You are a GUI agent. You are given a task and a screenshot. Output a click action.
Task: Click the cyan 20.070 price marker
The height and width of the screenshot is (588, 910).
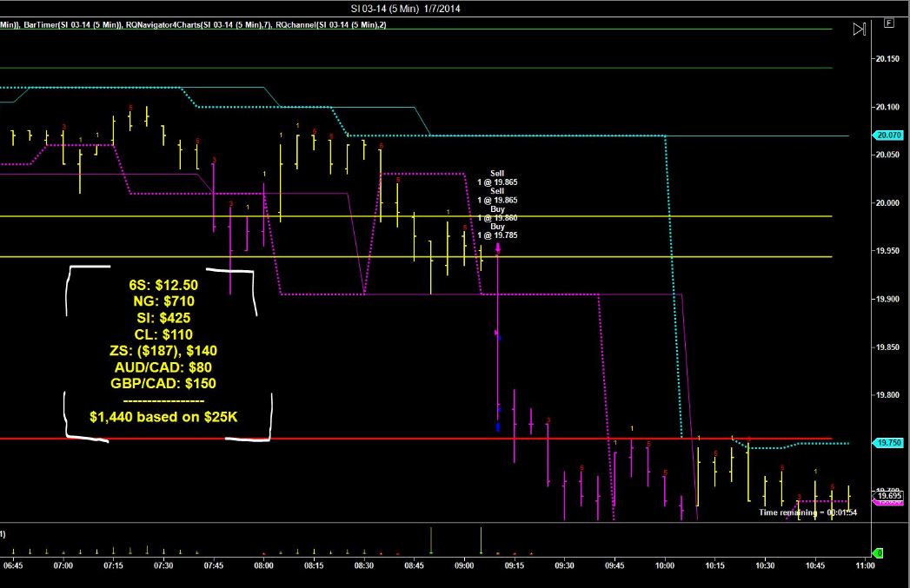[887, 135]
